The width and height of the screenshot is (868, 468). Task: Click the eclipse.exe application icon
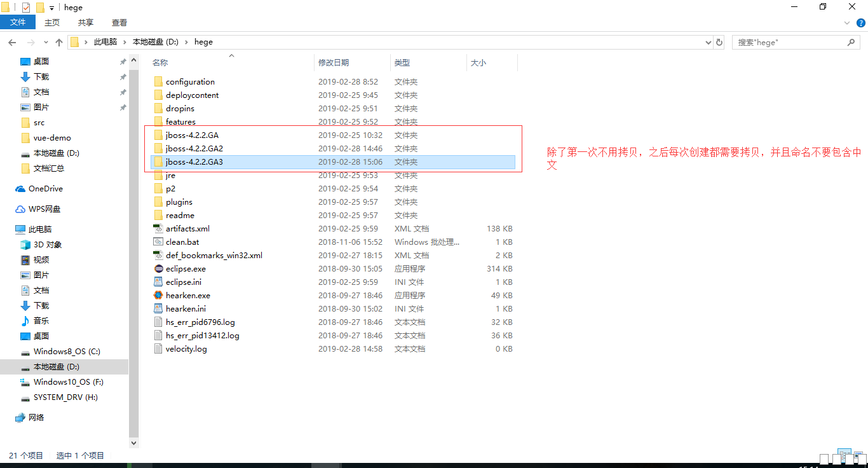pyautogui.click(x=158, y=268)
